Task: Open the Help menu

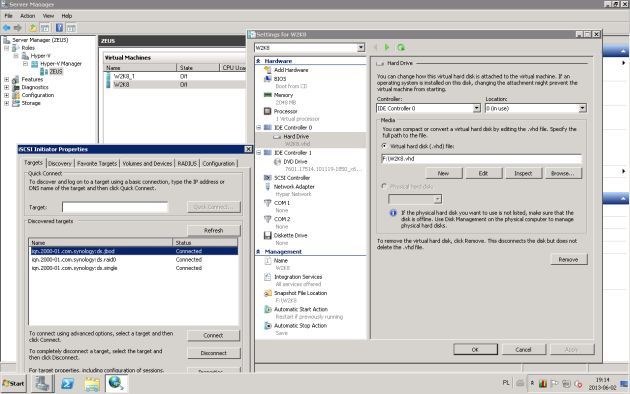Action: [x=67, y=16]
